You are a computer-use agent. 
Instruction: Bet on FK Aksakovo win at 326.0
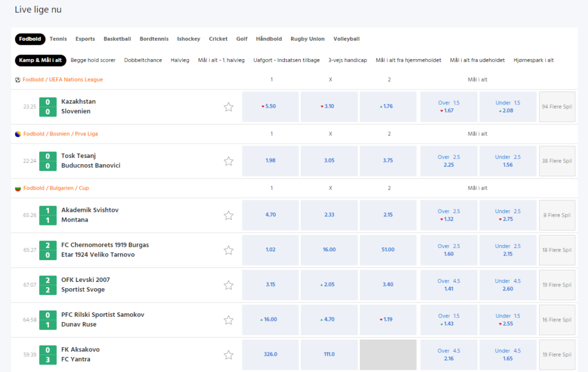click(270, 355)
